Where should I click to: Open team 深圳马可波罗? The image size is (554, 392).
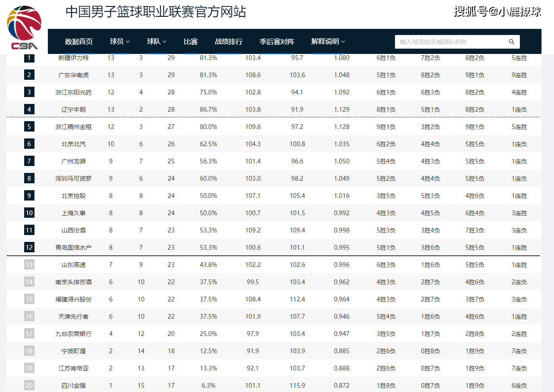click(73, 179)
